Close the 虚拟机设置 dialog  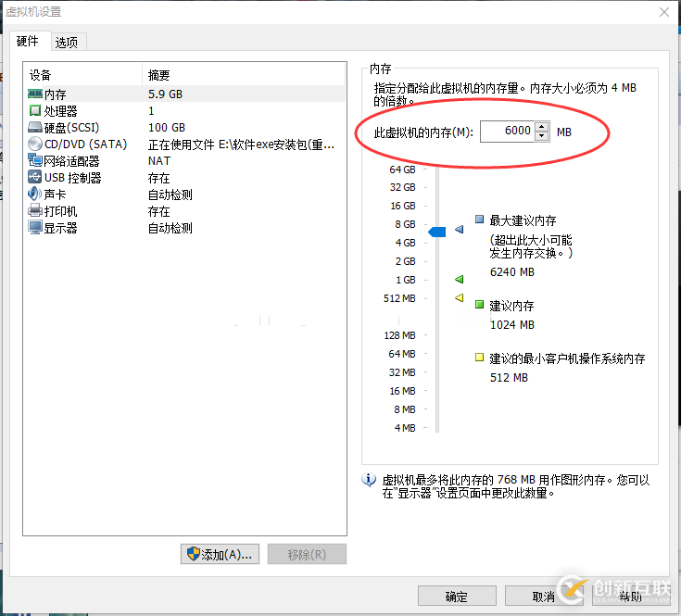664,12
